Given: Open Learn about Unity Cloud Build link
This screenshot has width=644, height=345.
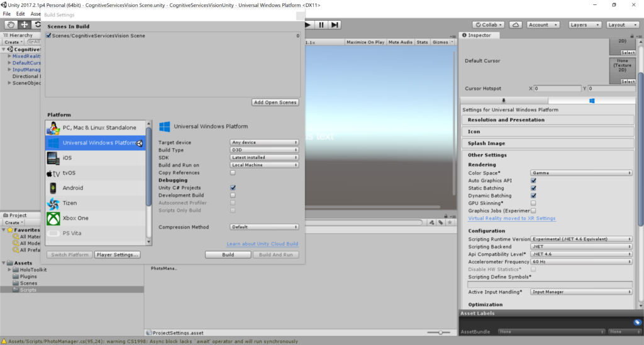Looking at the screenshot, I should coord(262,244).
